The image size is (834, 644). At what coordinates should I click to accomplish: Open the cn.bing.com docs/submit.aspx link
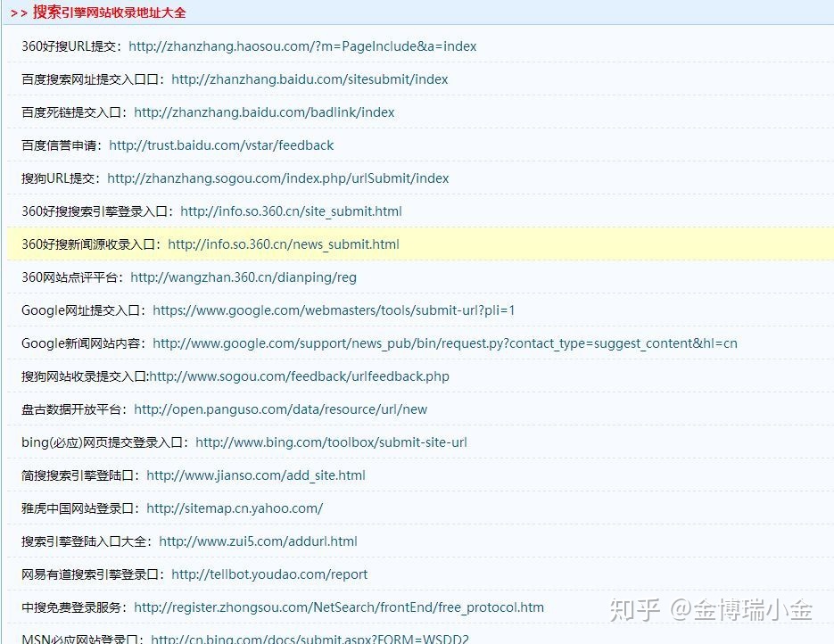(x=310, y=639)
